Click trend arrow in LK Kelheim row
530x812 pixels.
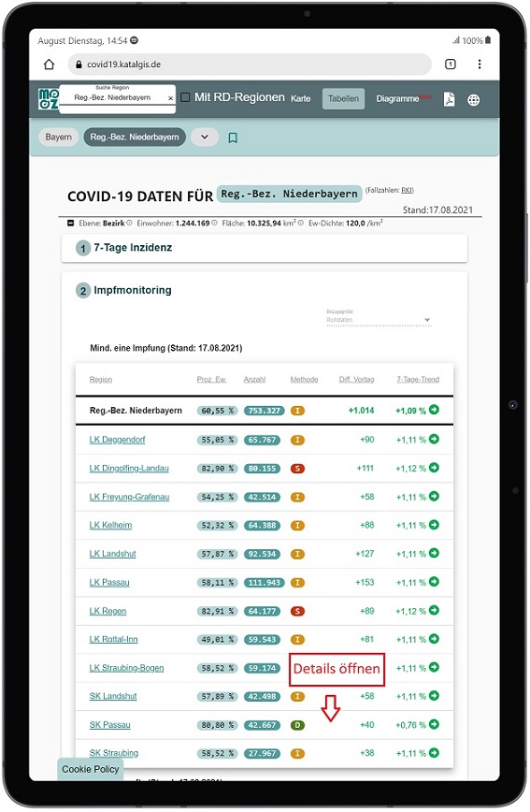434,525
